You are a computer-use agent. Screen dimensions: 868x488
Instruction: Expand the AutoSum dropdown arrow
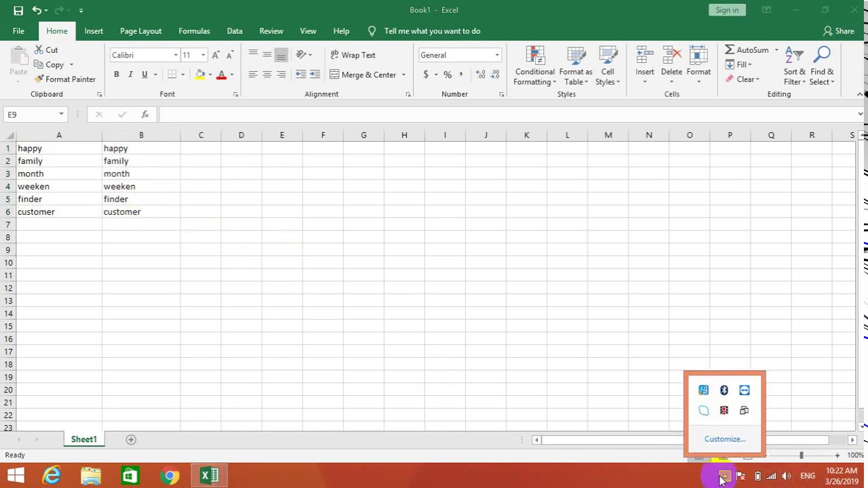point(776,50)
